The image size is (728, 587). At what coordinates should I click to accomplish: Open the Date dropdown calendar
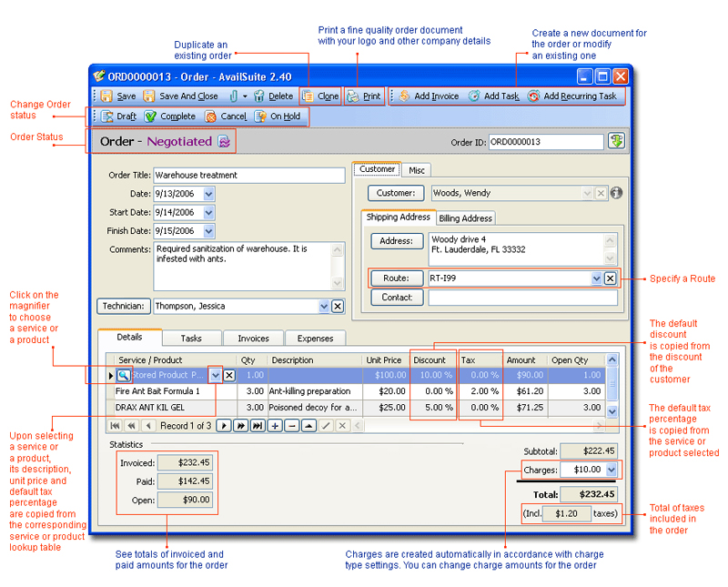(x=208, y=194)
